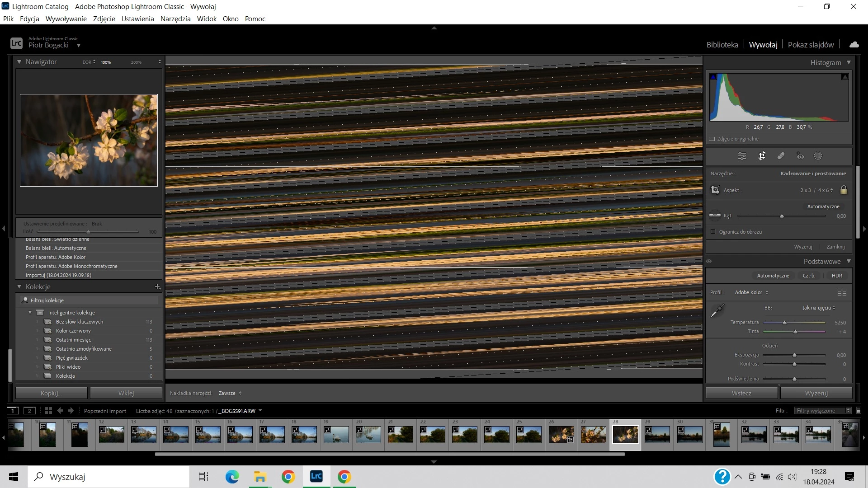Open the Aspekt ratio dropdown
The image size is (868, 488).
pos(816,190)
